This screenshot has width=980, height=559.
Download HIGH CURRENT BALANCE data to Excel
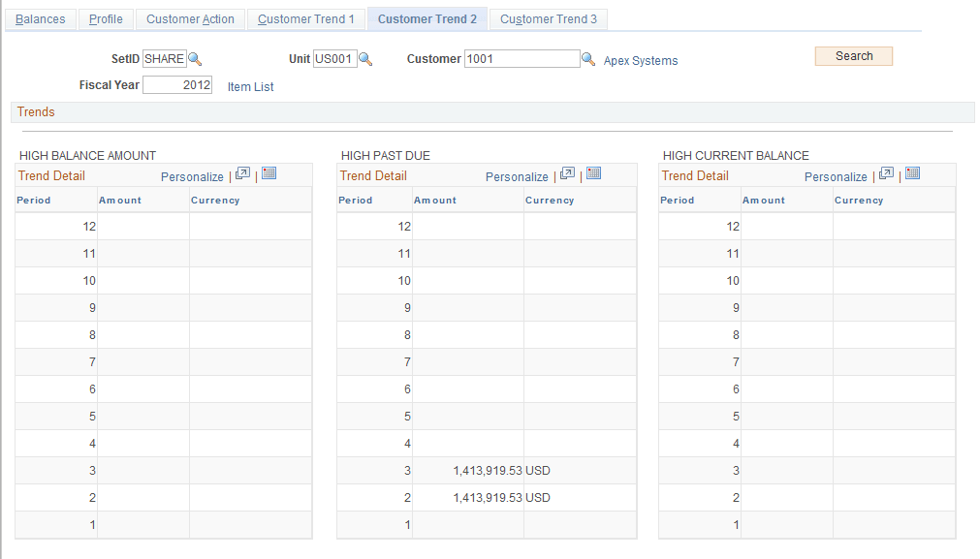pos(911,175)
